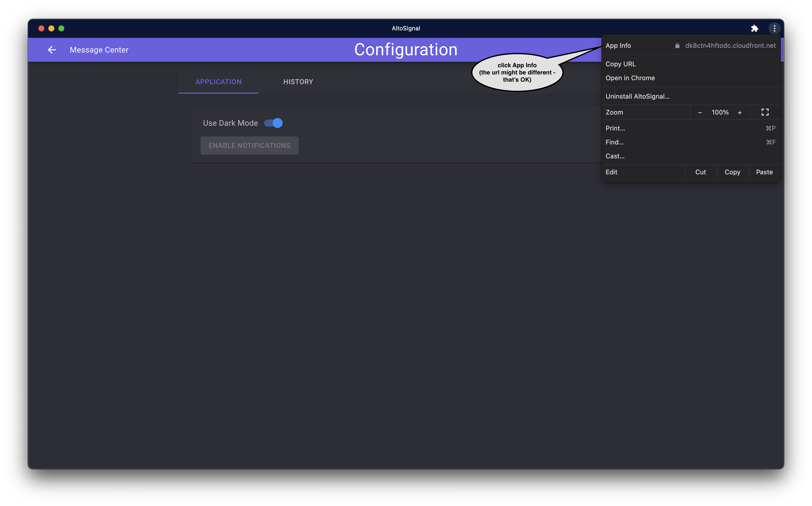
Task: Click Uninstall AltoSignal menu item
Action: point(638,96)
